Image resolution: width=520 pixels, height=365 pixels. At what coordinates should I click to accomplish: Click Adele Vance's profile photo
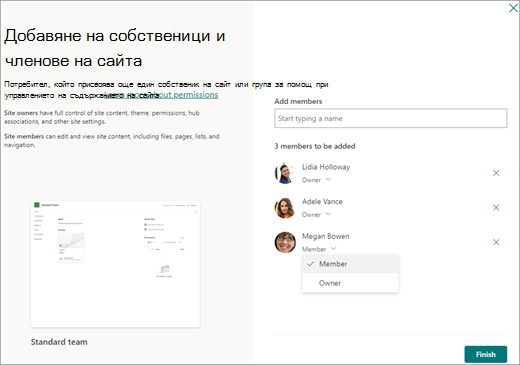pos(285,208)
